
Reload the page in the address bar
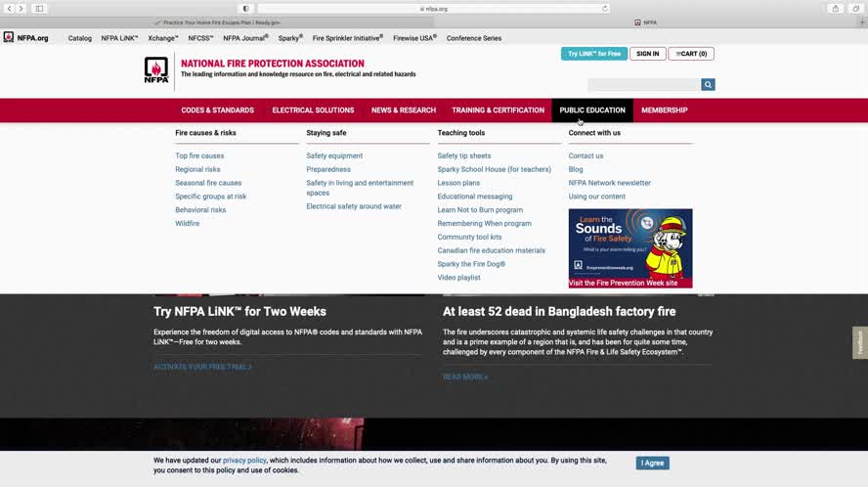tap(605, 9)
